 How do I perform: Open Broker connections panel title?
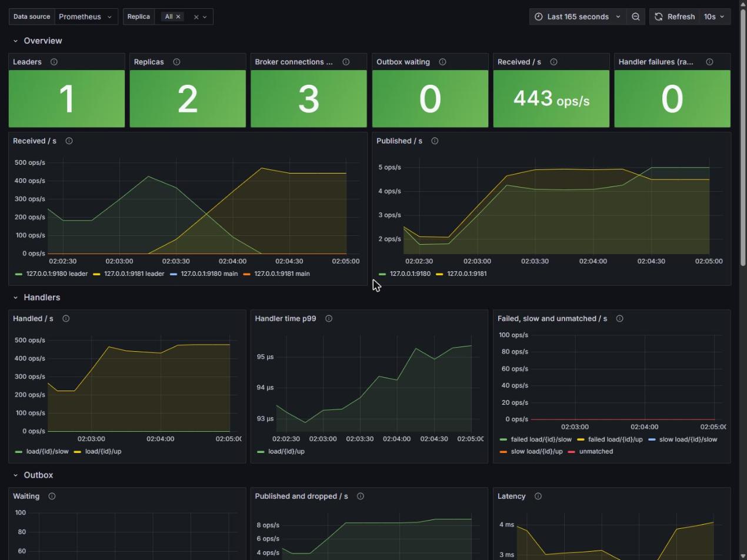(x=294, y=62)
